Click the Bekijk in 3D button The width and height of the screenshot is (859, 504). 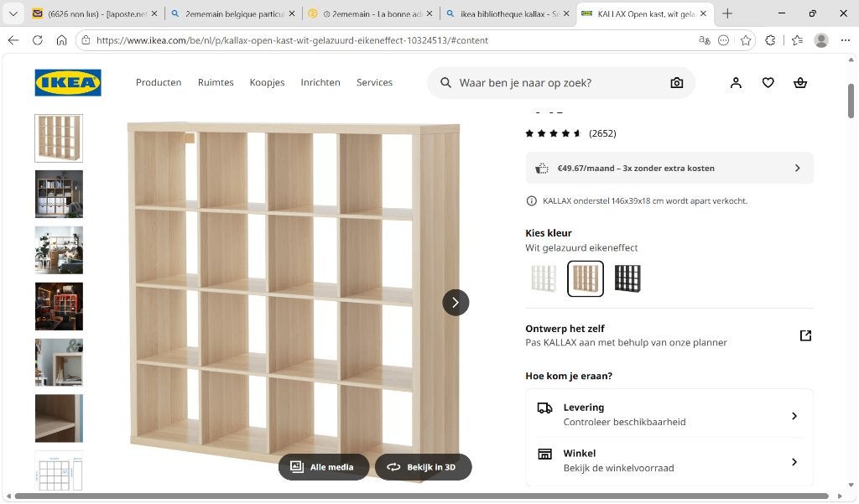[x=423, y=467]
